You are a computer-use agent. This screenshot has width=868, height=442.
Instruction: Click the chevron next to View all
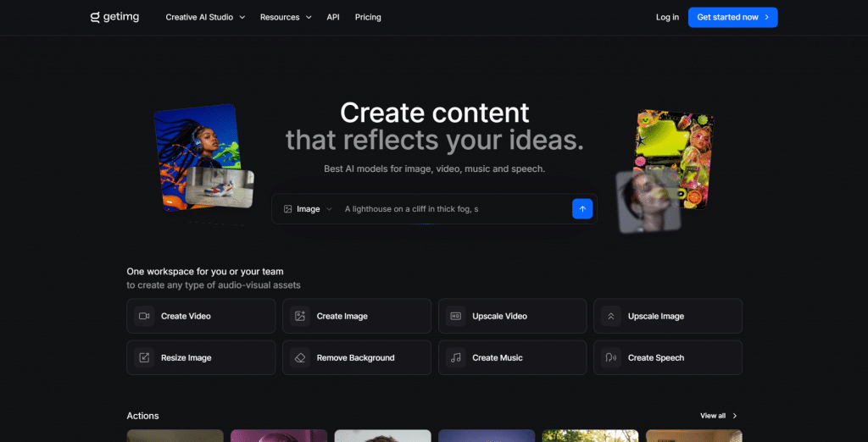(x=735, y=416)
